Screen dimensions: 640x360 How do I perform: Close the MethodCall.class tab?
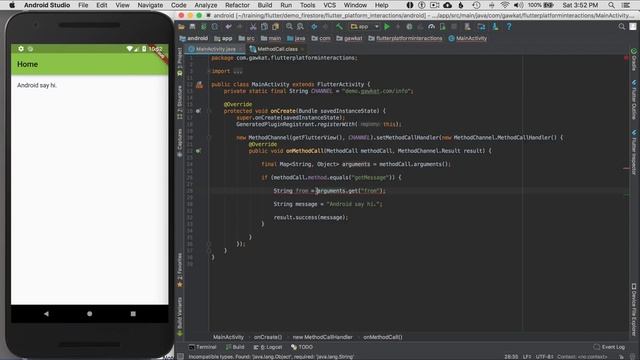tap(302, 49)
